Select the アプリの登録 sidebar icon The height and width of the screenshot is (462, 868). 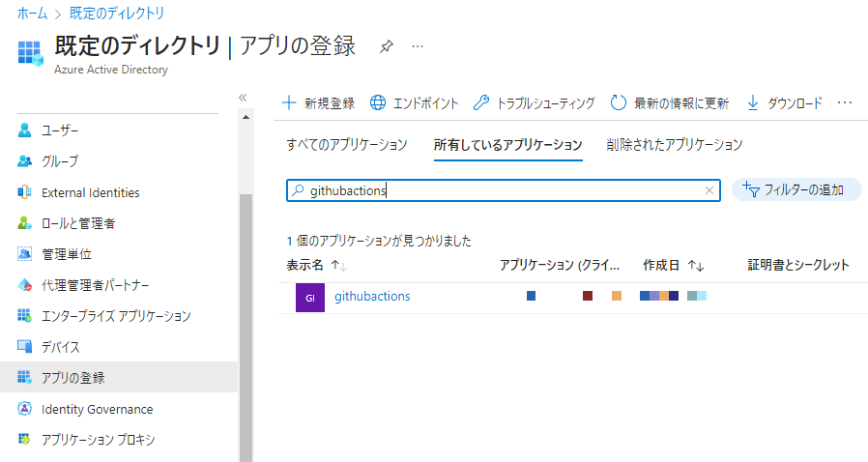24,377
